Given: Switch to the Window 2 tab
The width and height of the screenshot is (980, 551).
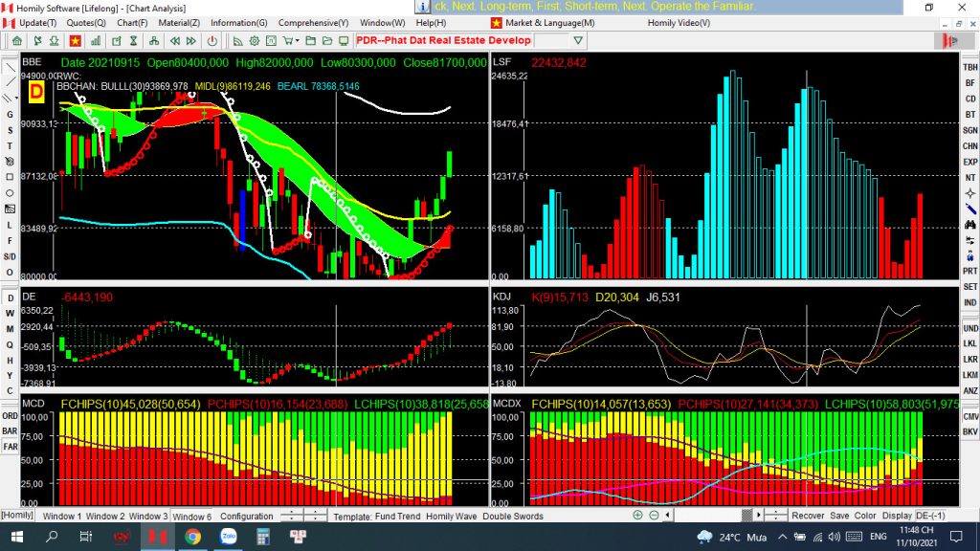Looking at the screenshot, I should pyautogui.click(x=105, y=517).
